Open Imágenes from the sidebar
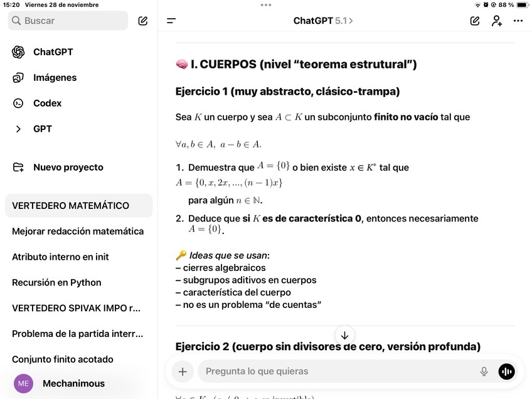 [55, 78]
